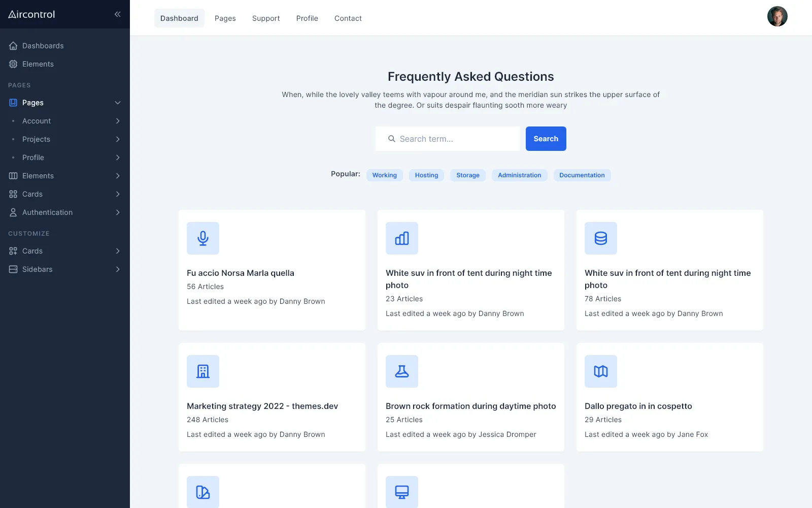Expand the Projects submenu

[x=118, y=139]
